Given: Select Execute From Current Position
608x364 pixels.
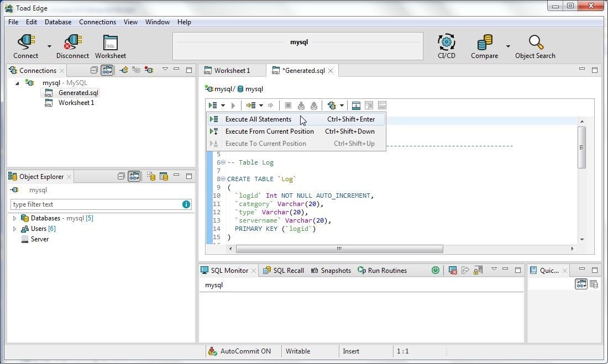Looking at the screenshot, I should click(296, 131).
